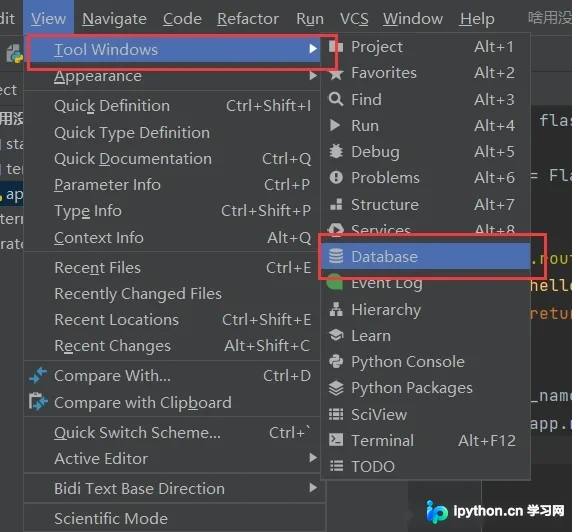Click the Compare with Clipboard icon
The width and height of the screenshot is (572, 532).
tap(38, 401)
